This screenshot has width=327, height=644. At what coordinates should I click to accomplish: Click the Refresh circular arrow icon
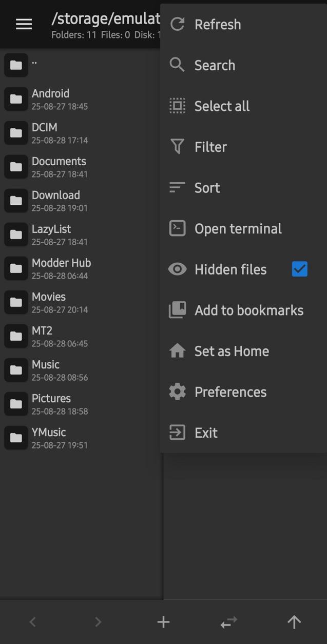[x=177, y=24]
